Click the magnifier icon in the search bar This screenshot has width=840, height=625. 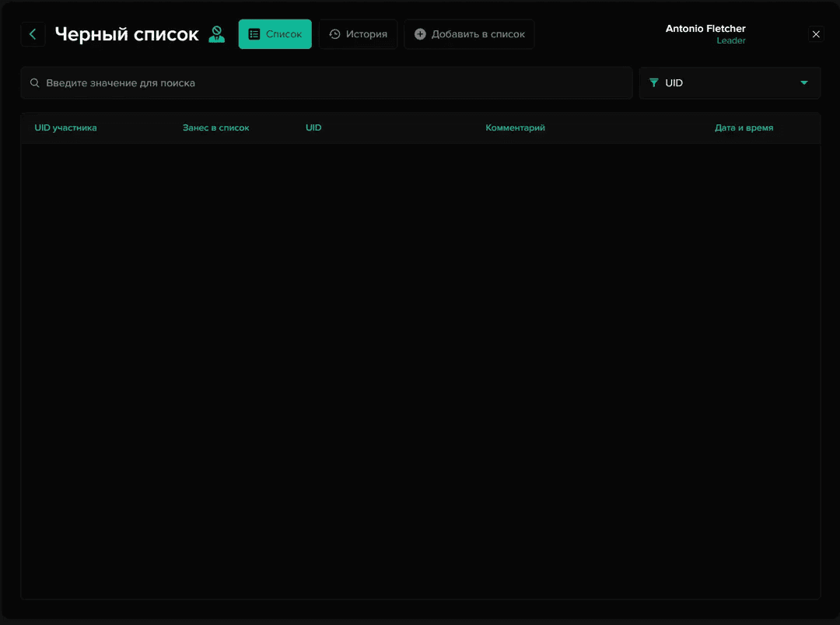(35, 83)
